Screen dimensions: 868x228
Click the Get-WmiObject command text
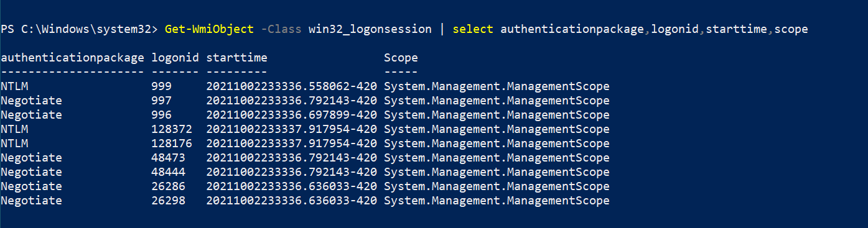[x=210, y=29]
